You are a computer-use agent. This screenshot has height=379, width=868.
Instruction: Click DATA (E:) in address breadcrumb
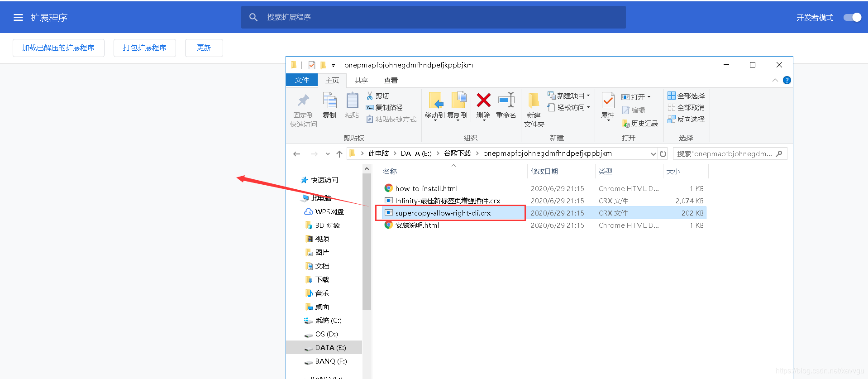pos(416,154)
